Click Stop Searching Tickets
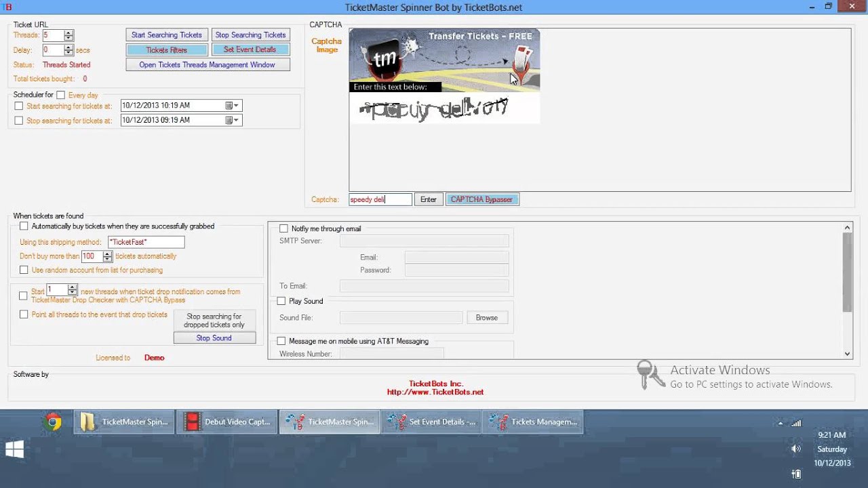Screen dimensions: 868x488 pos(250,35)
